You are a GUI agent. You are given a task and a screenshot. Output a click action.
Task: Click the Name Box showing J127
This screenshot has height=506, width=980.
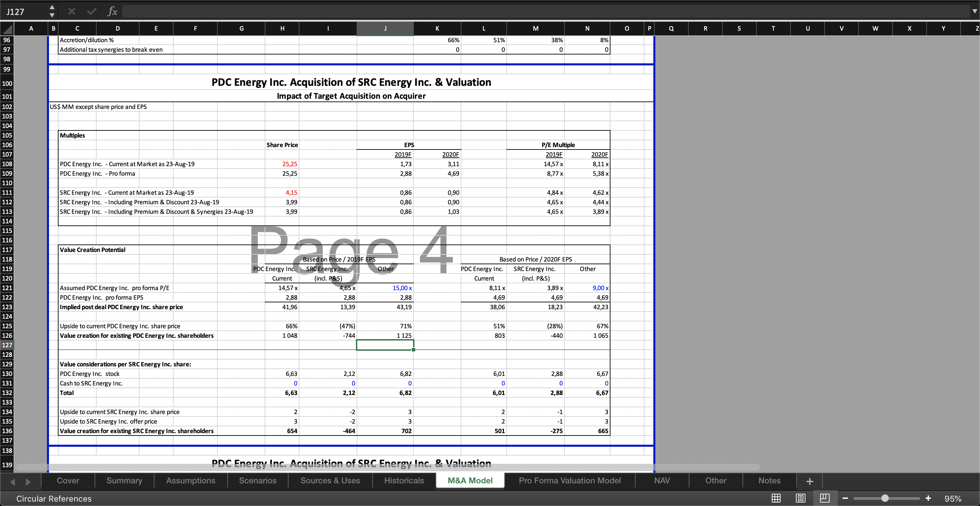pyautogui.click(x=25, y=12)
